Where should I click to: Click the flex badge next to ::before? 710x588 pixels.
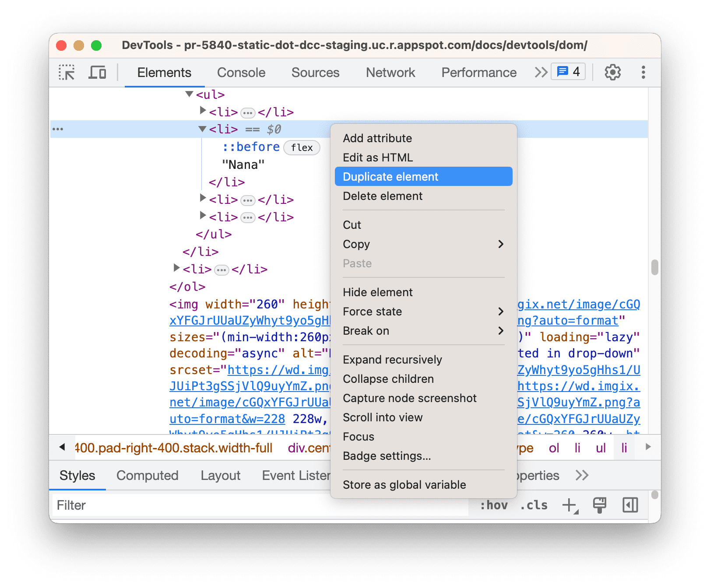302,148
